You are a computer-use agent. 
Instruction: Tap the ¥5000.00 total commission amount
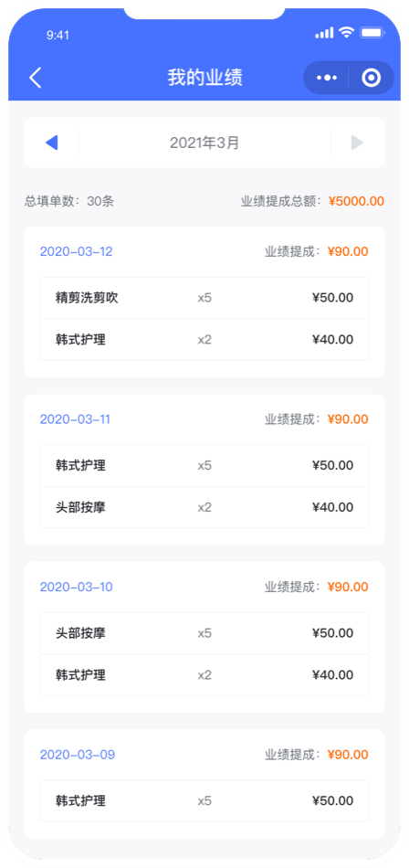(x=356, y=201)
